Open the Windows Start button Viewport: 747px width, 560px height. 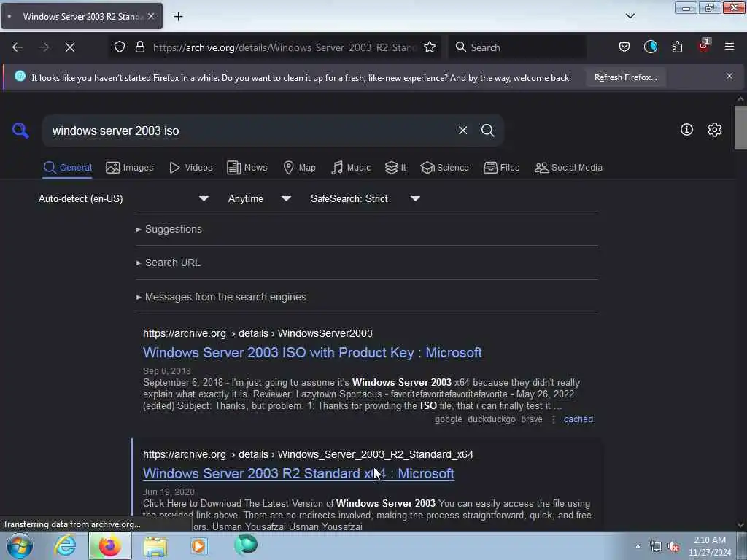(x=20, y=545)
